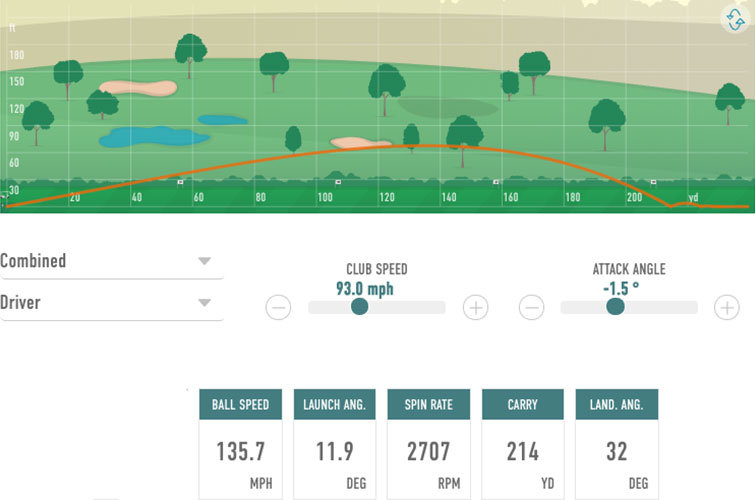The image size is (755, 500).
Task: Click the Club Speed slider handle
Action: click(360, 307)
